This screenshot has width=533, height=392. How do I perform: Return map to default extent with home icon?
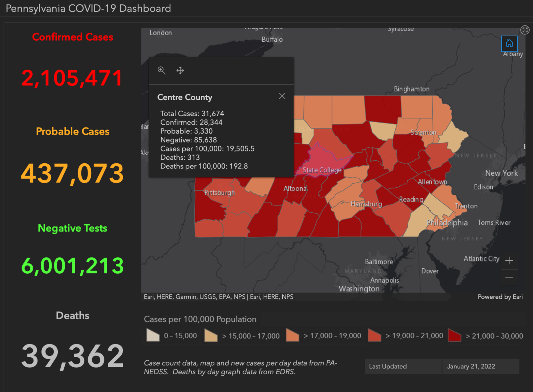click(x=509, y=43)
